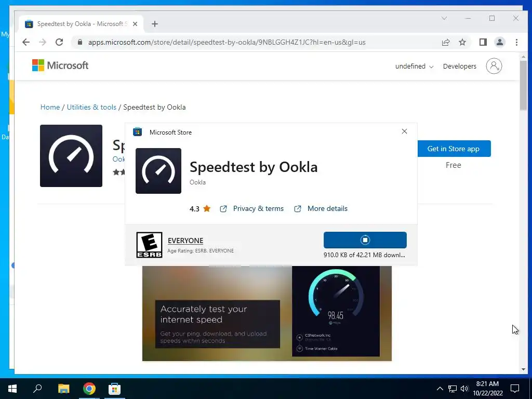Click the Microsoft logo
The height and width of the screenshot is (399, 532).
pyautogui.click(x=60, y=65)
